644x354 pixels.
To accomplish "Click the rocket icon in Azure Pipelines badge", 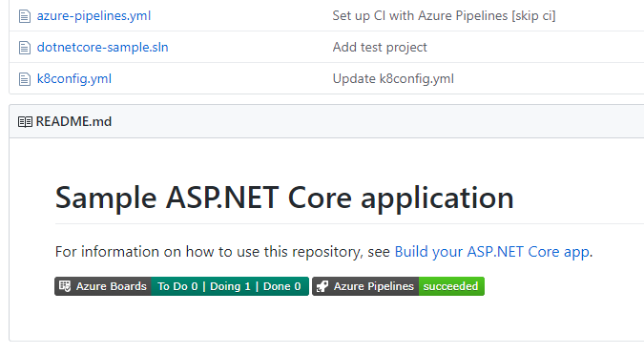I will tap(322, 286).
